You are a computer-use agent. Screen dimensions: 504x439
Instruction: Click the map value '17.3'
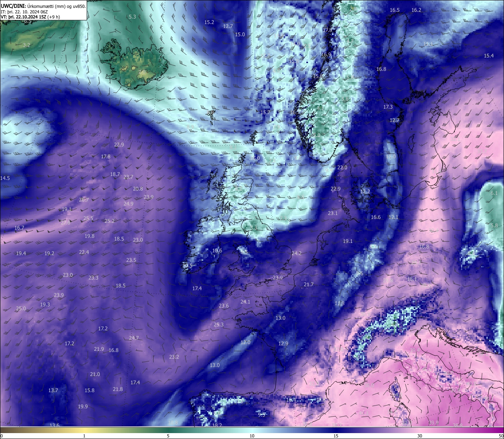388,107
